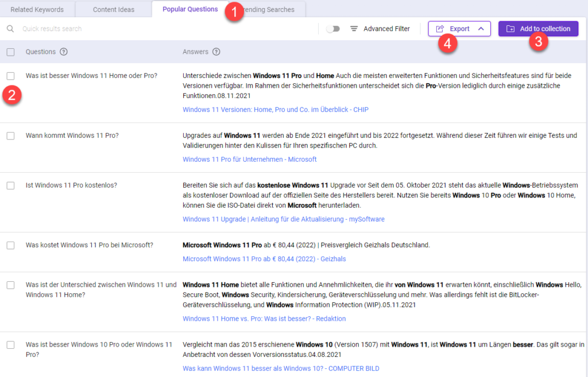The width and height of the screenshot is (588, 377).
Task: Expand the Export dropdown chevron
Action: (x=481, y=29)
